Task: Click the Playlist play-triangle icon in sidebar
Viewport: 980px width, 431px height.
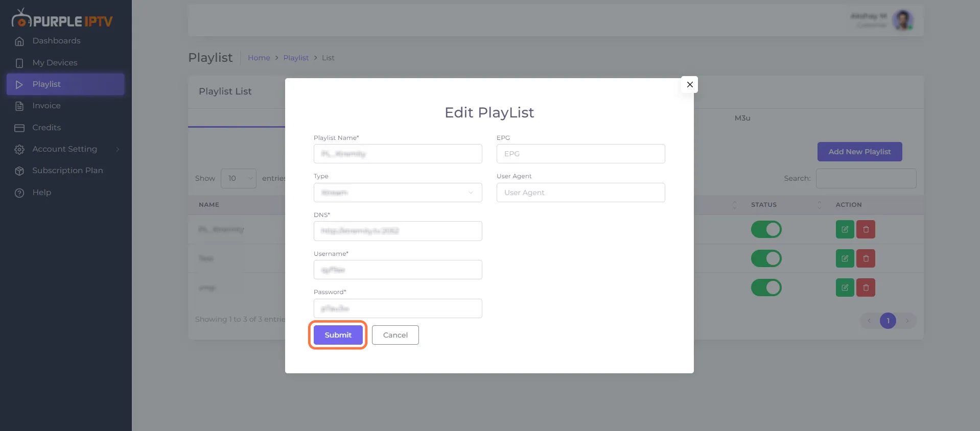Action: [x=19, y=85]
